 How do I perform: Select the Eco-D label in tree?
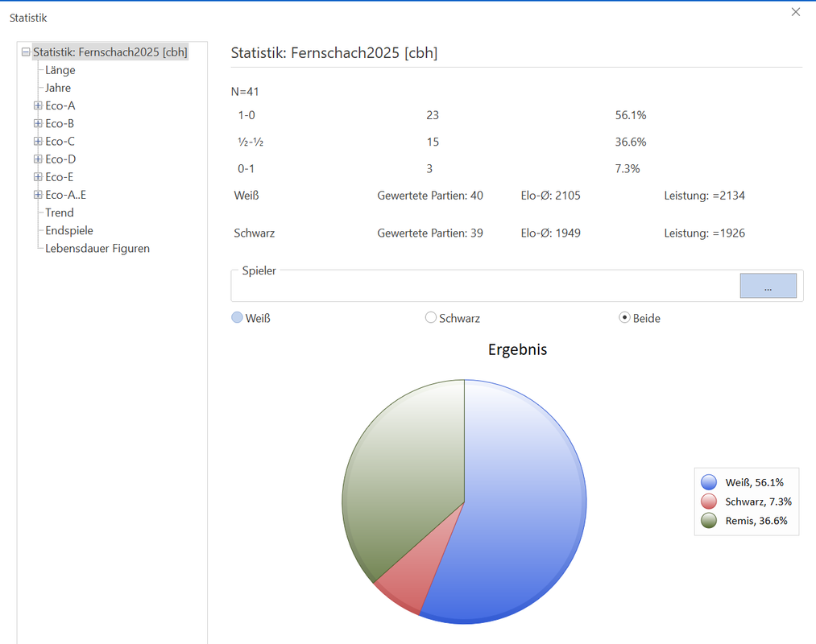(60, 159)
